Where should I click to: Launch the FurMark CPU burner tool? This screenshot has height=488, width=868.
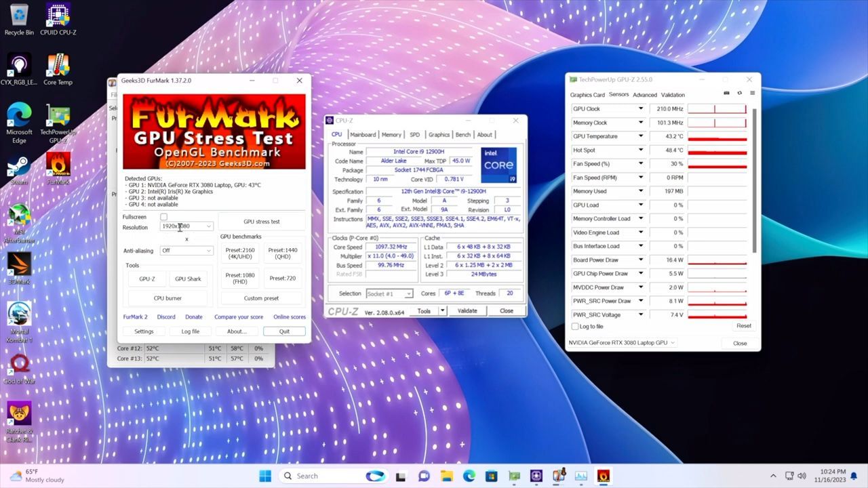[x=167, y=298]
